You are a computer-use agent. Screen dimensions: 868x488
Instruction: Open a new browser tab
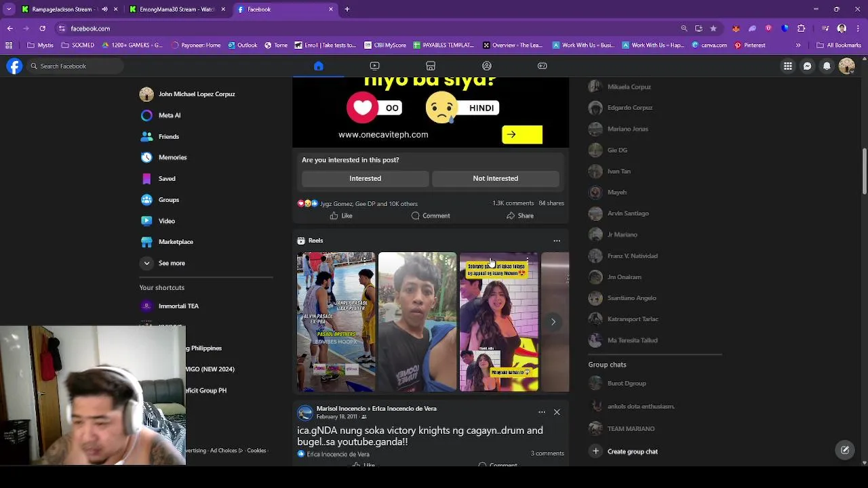(x=347, y=9)
